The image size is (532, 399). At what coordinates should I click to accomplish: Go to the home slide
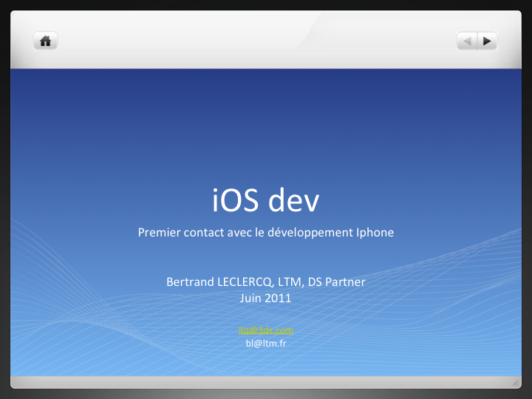(x=46, y=41)
